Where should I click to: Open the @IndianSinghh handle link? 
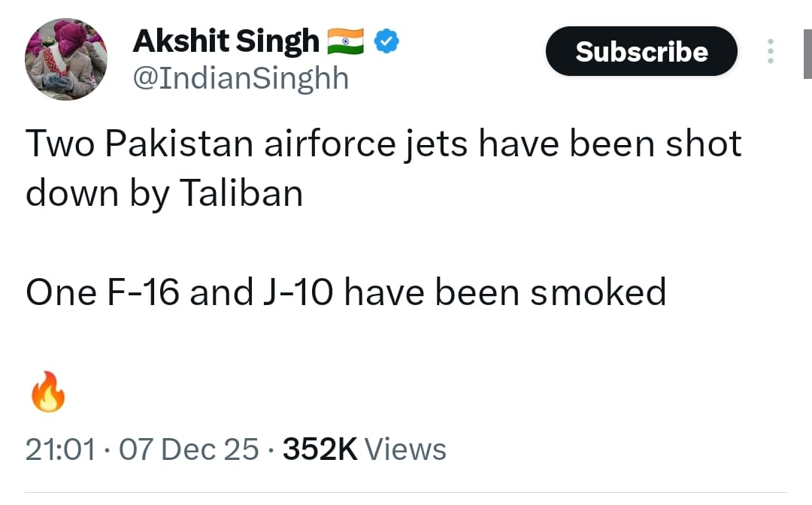point(241,78)
